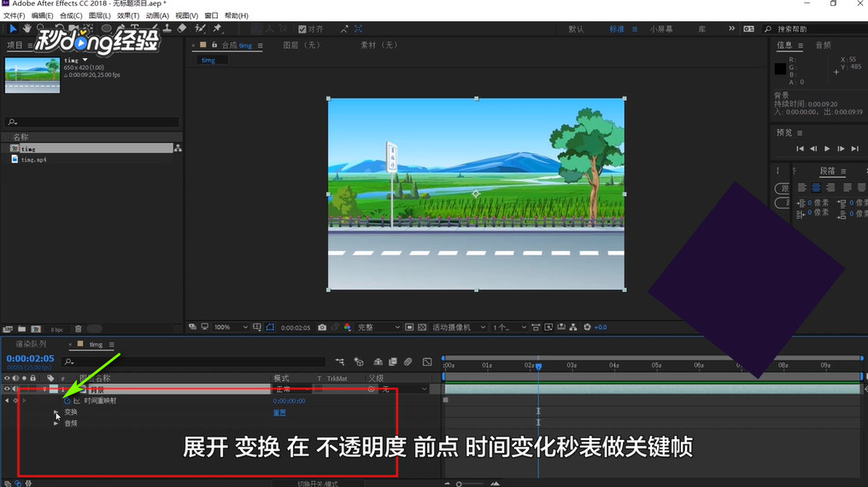Switch to 小屏幕 workspace

click(x=661, y=29)
